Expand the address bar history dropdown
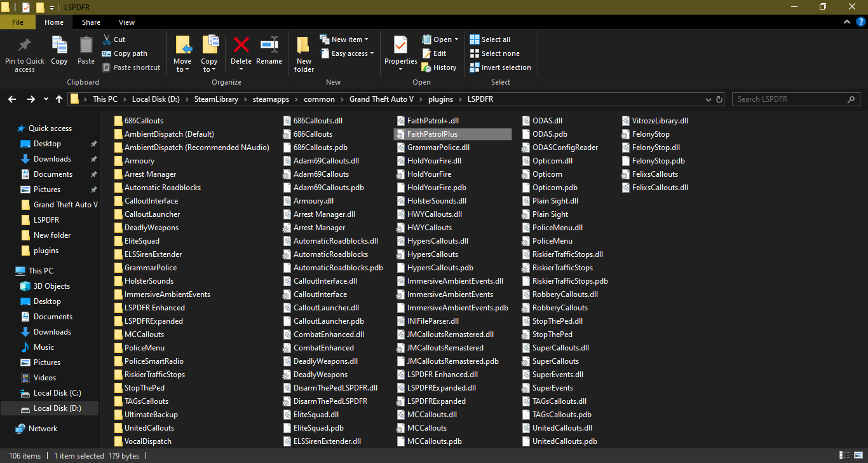The image size is (868, 463). tap(709, 99)
